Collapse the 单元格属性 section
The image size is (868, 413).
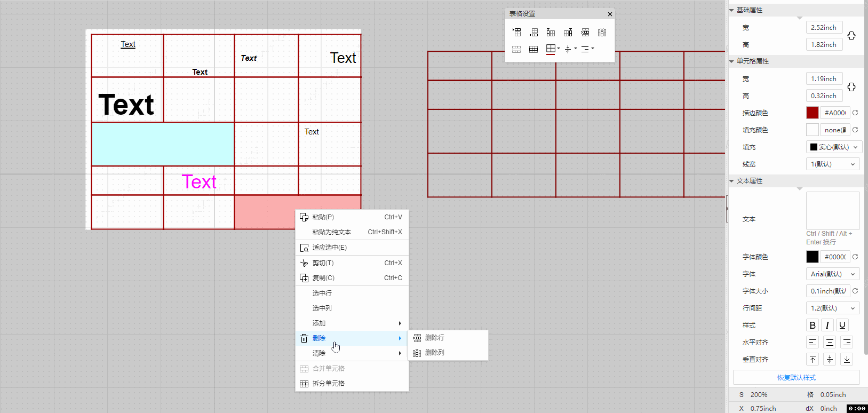point(731,61)
